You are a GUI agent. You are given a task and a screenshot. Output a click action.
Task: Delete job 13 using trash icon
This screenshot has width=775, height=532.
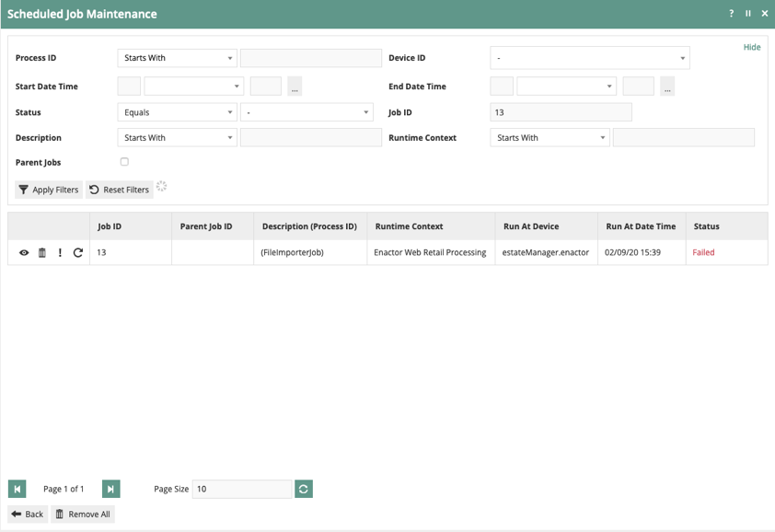coord(41,252)
